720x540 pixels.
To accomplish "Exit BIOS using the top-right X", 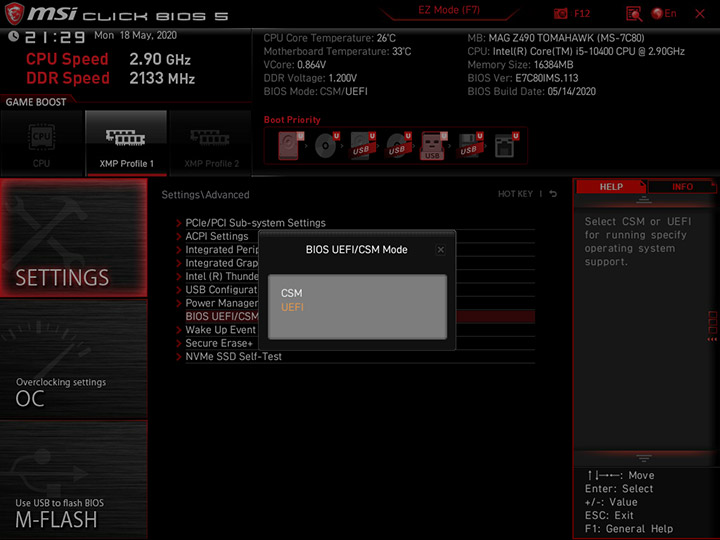I will (700, 14).
